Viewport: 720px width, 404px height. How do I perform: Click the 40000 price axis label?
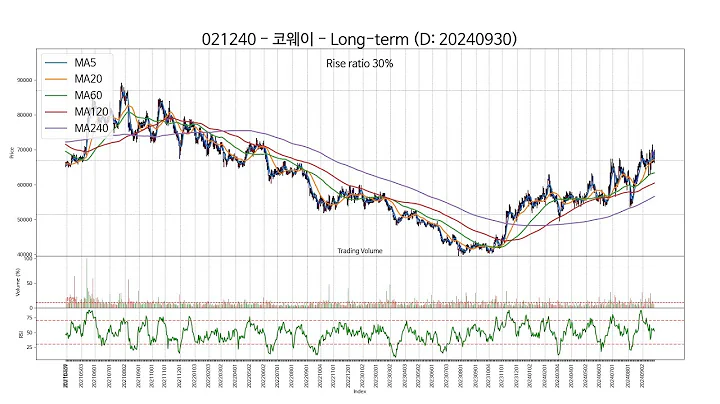[x=25, y=254]
